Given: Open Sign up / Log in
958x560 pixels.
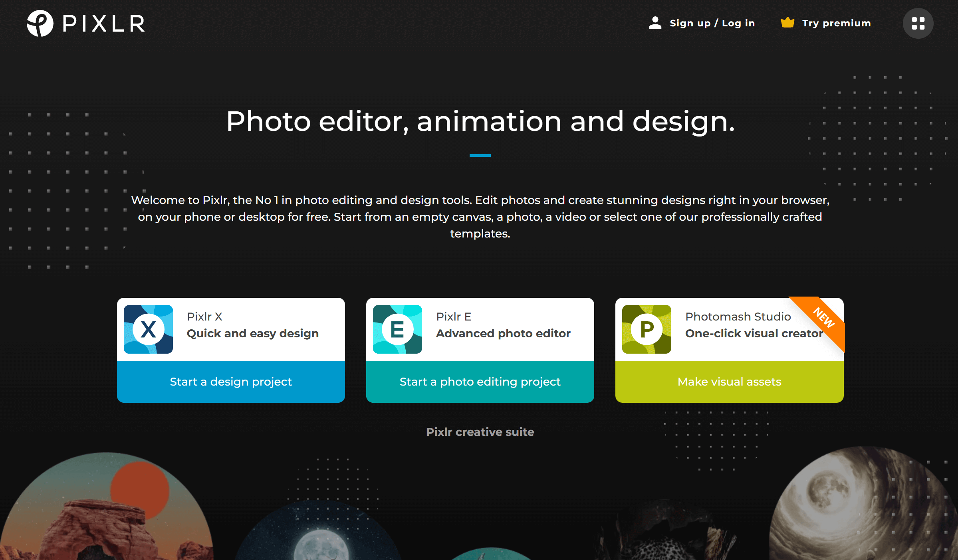Looking at the screenshot, I should [712, 23].
